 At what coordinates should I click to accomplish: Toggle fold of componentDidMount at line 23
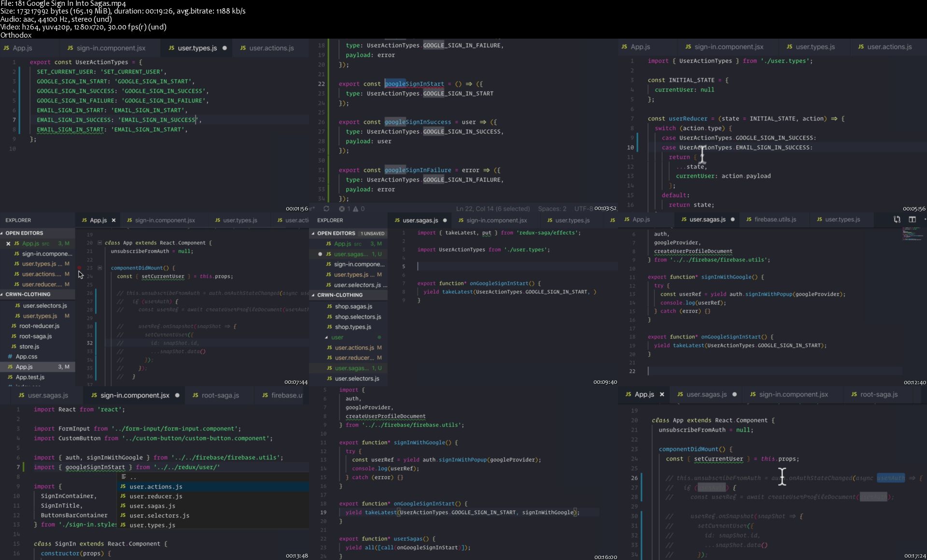tap(99, 268)
